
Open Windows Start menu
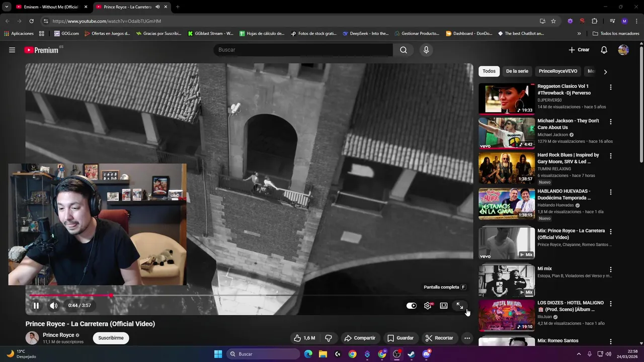click(x=218, y=354)
